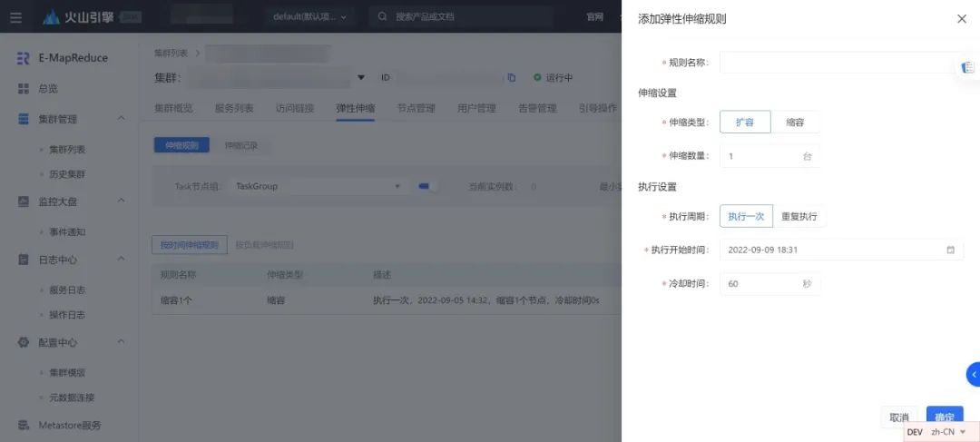The image size is (980, 442).
Task: Toggle the TaskGroup elastic scaling switch
Action: (427, 186)
